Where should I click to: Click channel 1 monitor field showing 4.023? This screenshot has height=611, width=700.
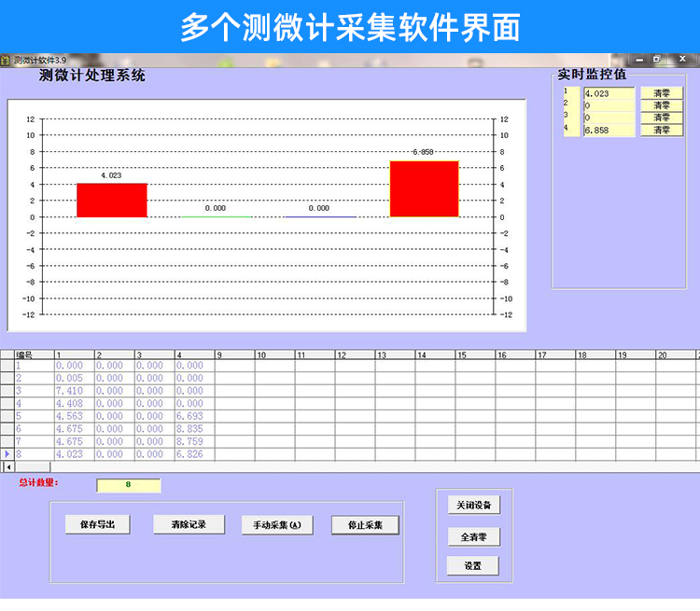[609, 93]
